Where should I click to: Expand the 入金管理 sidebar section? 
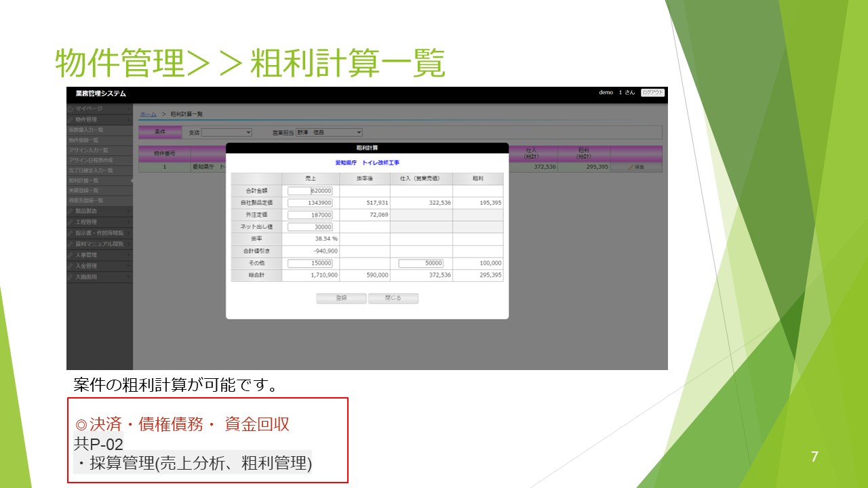coord(100,266)
